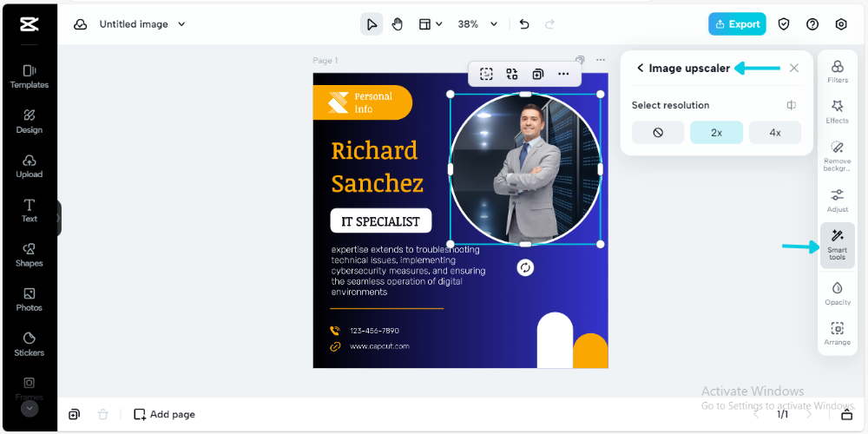Open the Arrange tool
Image resolution: width=868 pixels, height=434 pixels.
point(838,334)
